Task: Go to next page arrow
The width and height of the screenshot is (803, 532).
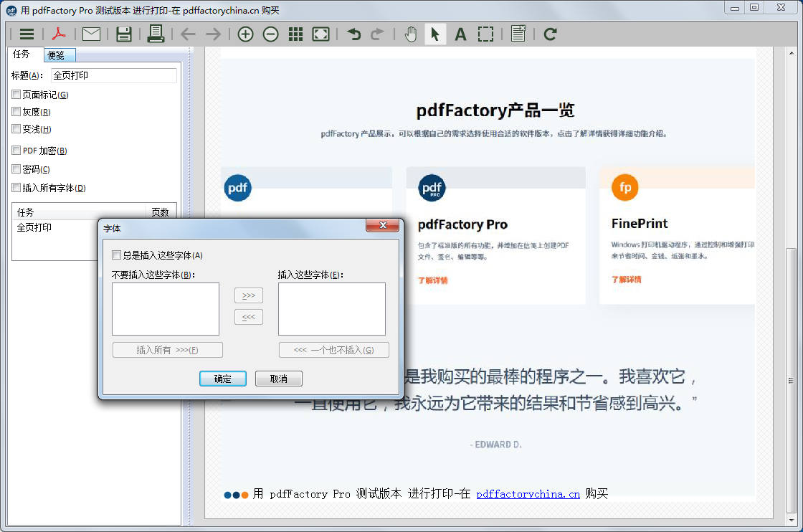Action: coord(213,34)
